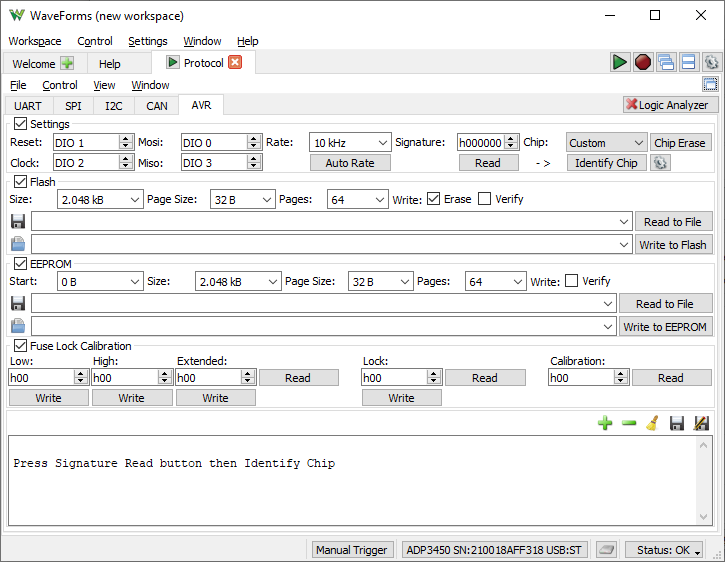
Task: Click green plus icon above log
Action: tap(605, 423)
